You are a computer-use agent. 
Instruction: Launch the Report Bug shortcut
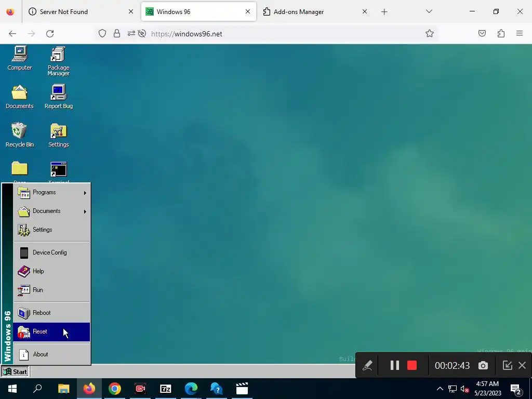(x=58, y=97)
